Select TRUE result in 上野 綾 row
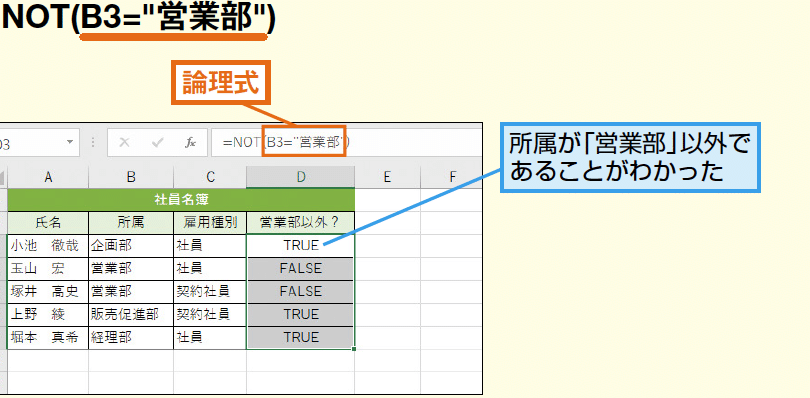 click(301, 314)
